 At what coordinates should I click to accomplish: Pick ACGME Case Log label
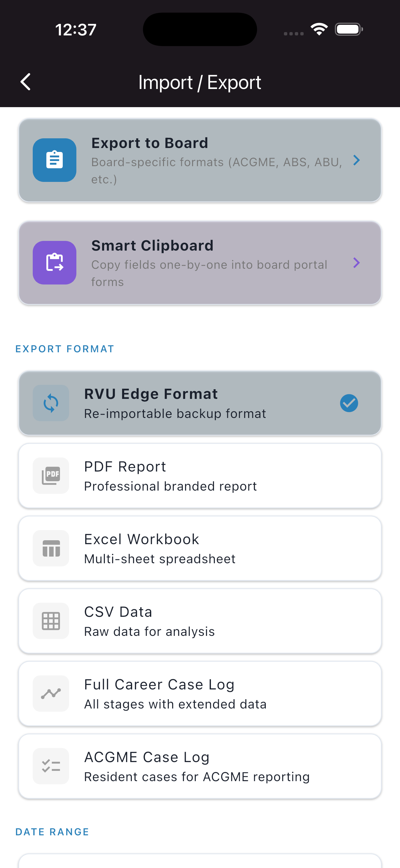point(147,757)
